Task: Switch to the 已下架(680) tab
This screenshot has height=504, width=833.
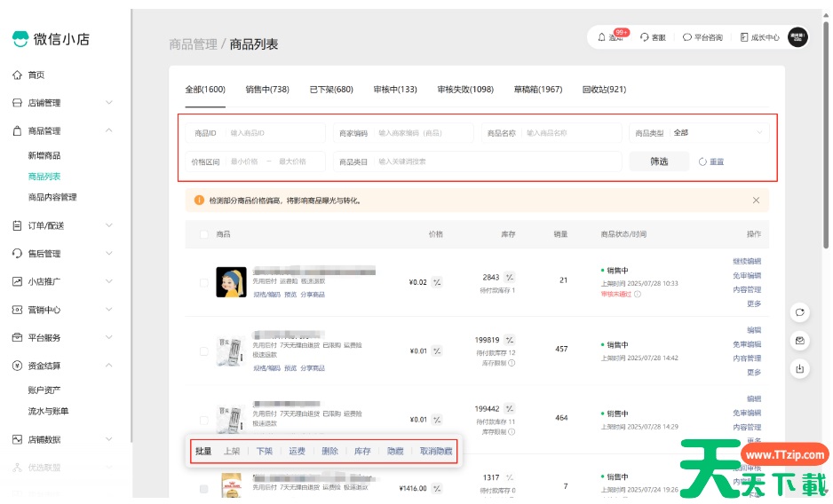Action: (x=331, y=90)
